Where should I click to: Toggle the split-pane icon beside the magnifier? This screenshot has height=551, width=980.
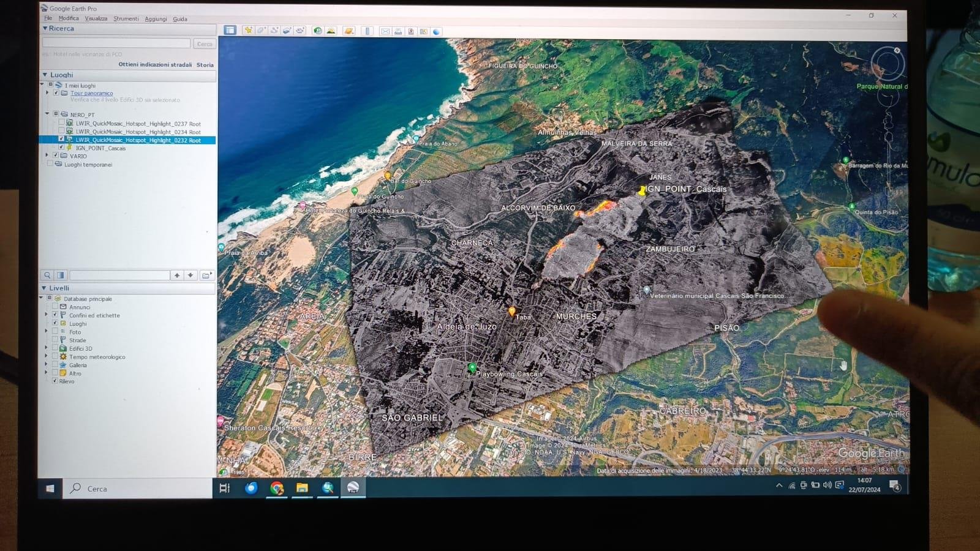pyautogui.click(x=60, y=275)
